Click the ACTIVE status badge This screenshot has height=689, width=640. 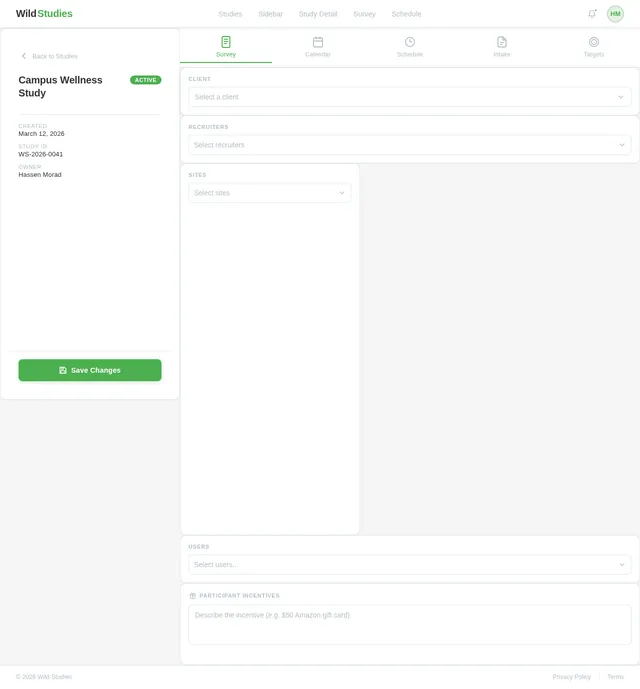click(x=145, y=80)
